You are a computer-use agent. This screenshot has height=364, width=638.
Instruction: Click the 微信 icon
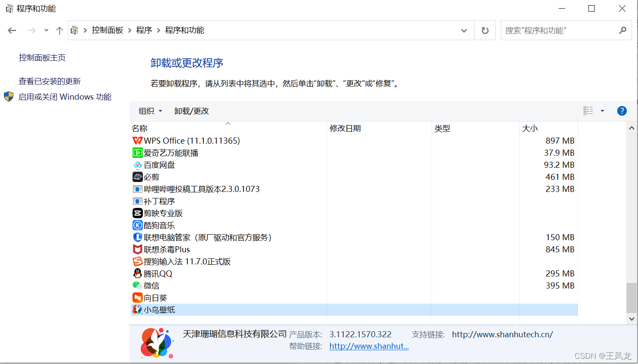[137, 286]
